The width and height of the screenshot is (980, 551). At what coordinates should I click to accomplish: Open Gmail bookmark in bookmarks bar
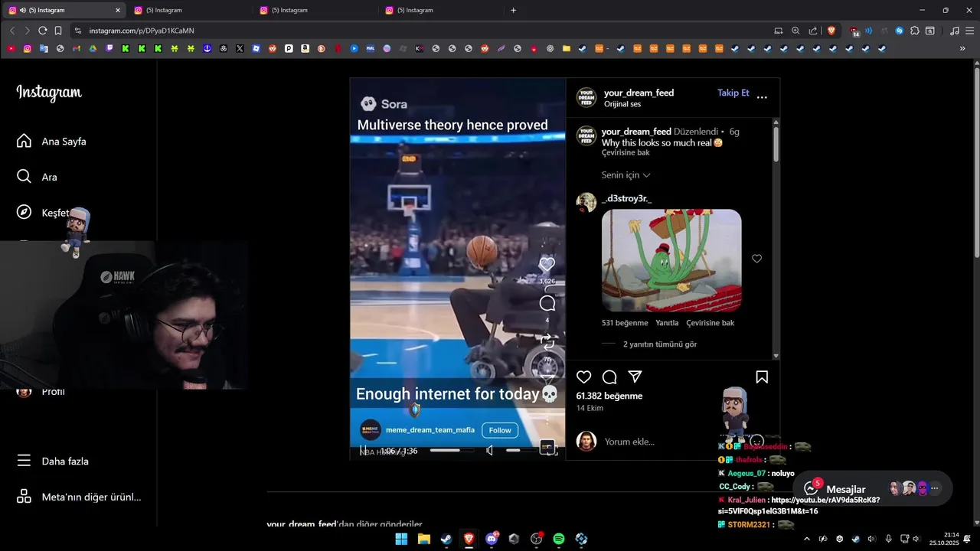click(x=77, y=48)
